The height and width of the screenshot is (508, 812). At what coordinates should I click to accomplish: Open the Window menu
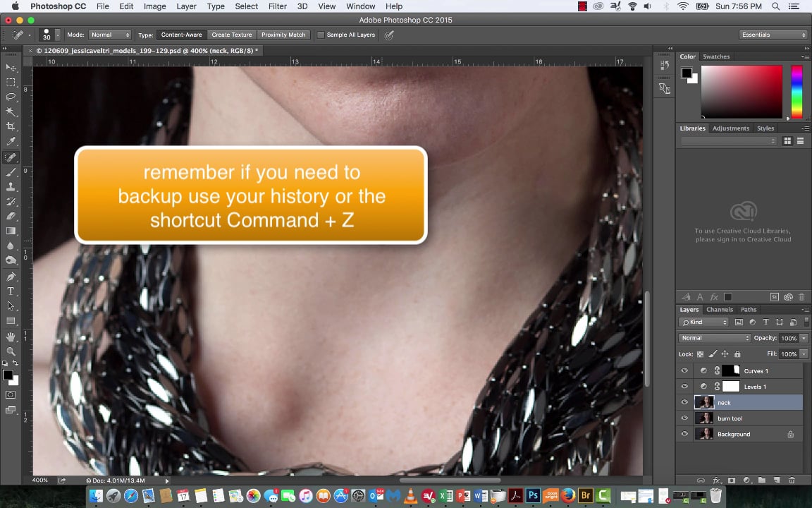pyautogui.click(x=360, y=6)
